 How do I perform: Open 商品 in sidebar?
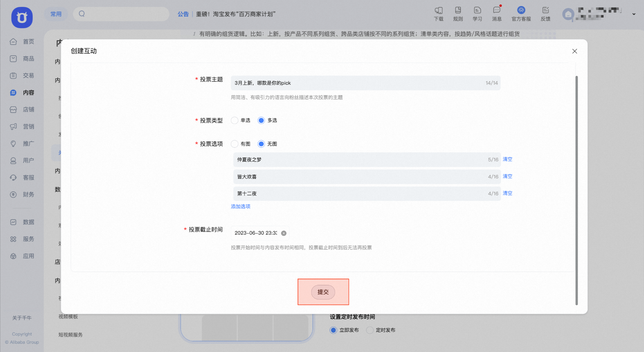[x=22, y=59]
